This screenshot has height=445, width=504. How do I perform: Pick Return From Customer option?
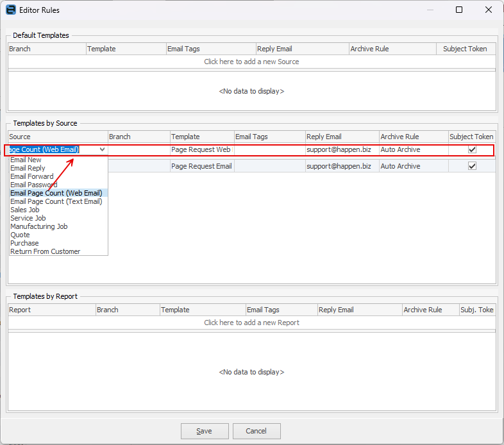pyautogui.click(x=58, y=252)
